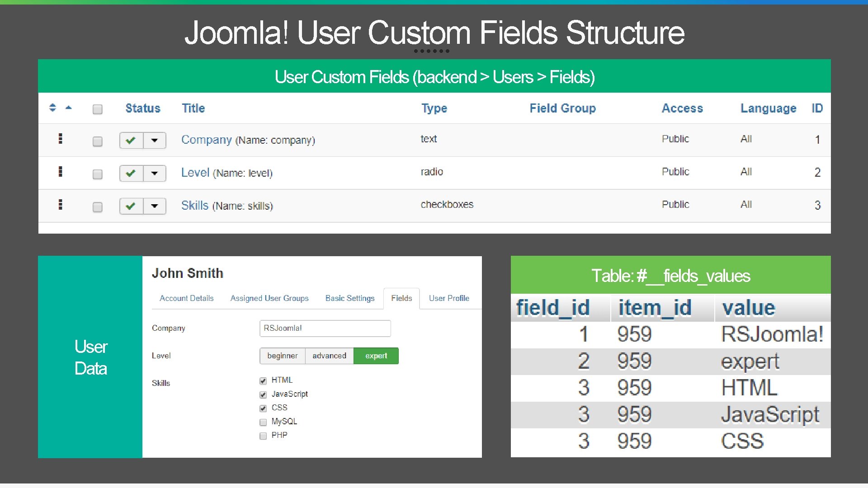Image resolution: width=868 pixels, height=488 pixels.
Task: Uncheck the JavaScript skill checkbox
Action: point(263,395)
